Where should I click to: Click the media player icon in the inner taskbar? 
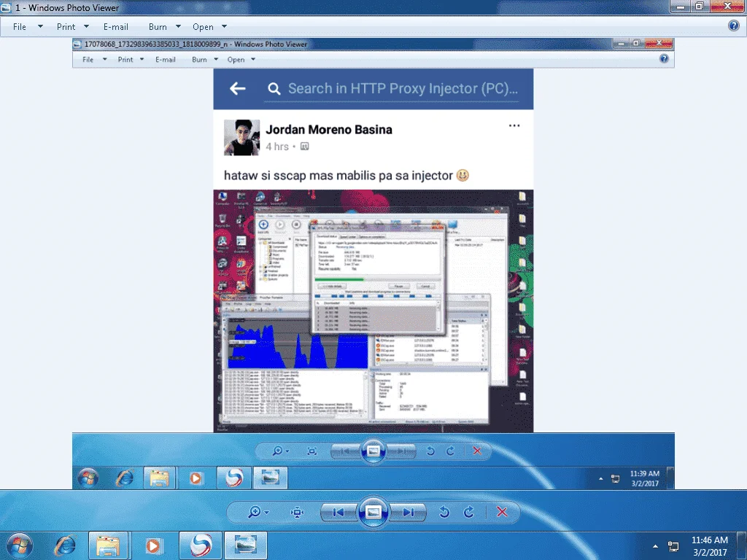196,478
